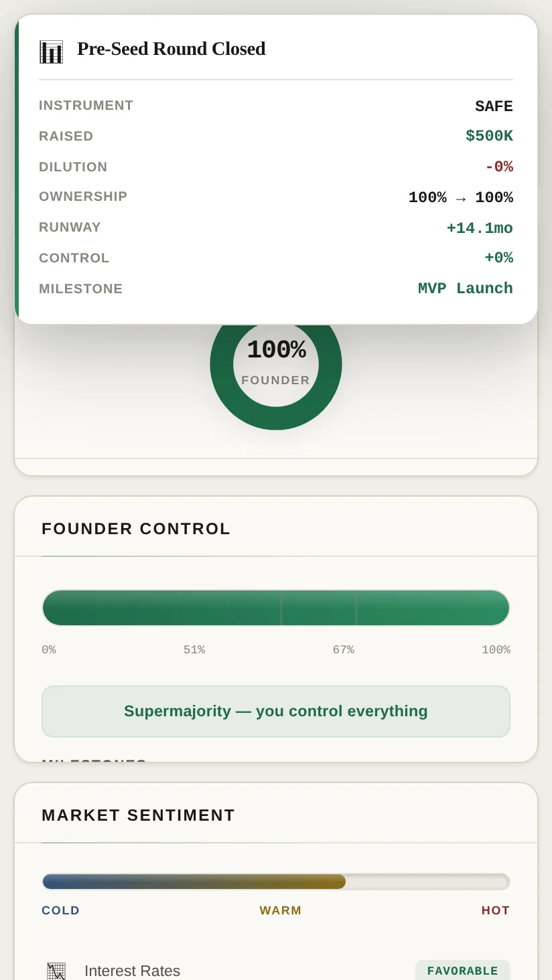Click the +14.1mo runway value

click(x=480, y=228)
